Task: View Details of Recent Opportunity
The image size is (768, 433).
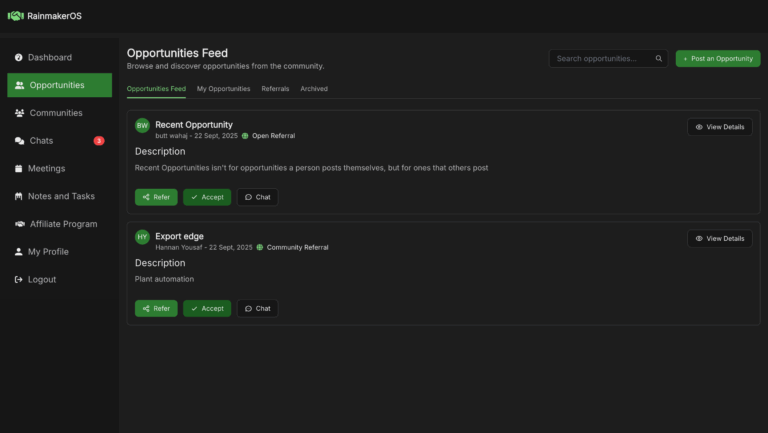Action: pos(719,127)
